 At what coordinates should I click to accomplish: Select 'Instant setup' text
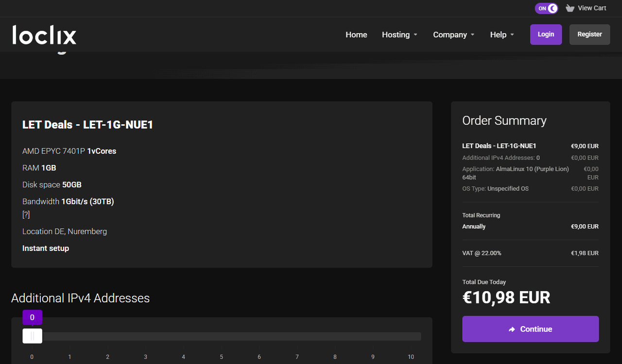click(x=46, y=248)
